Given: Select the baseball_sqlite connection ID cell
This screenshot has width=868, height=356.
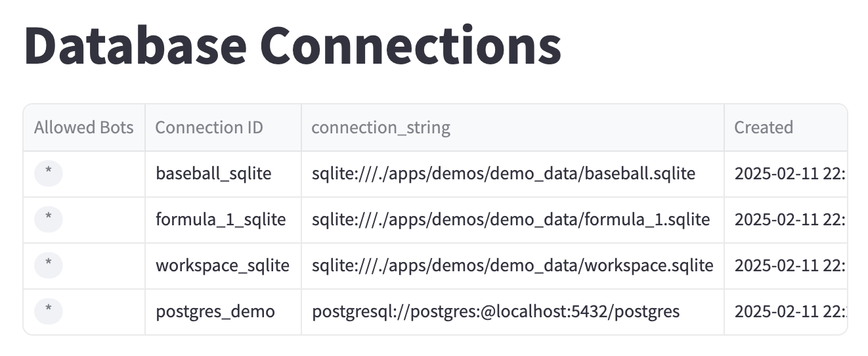Looking at the screenshot, I should coord(223,173).
